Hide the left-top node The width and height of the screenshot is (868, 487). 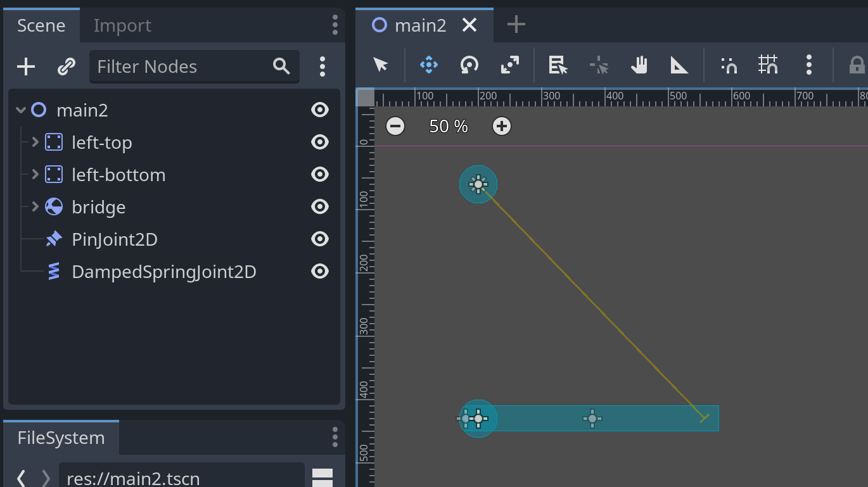click(320, 142)
